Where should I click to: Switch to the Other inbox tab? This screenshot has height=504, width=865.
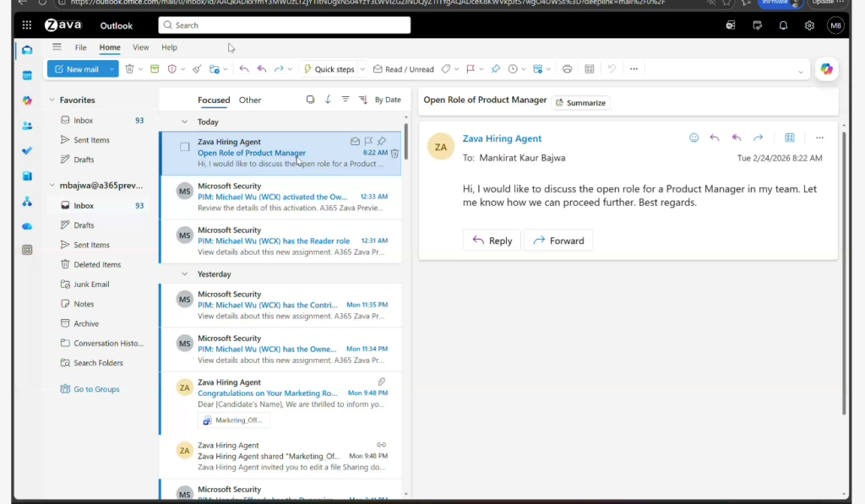tap(250, 100)
